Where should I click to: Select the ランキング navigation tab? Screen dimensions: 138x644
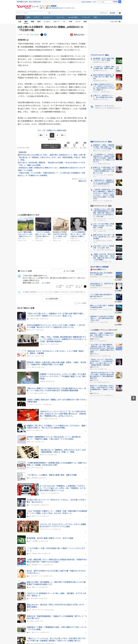click(86, 17)
